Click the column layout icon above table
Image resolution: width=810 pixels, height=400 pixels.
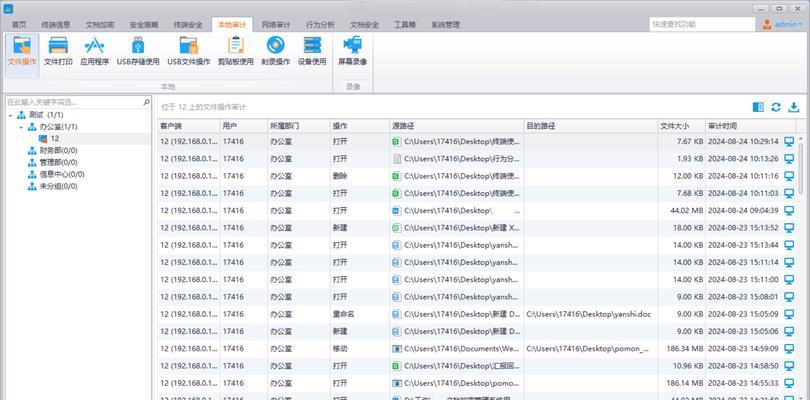click(x=758, y=107)
